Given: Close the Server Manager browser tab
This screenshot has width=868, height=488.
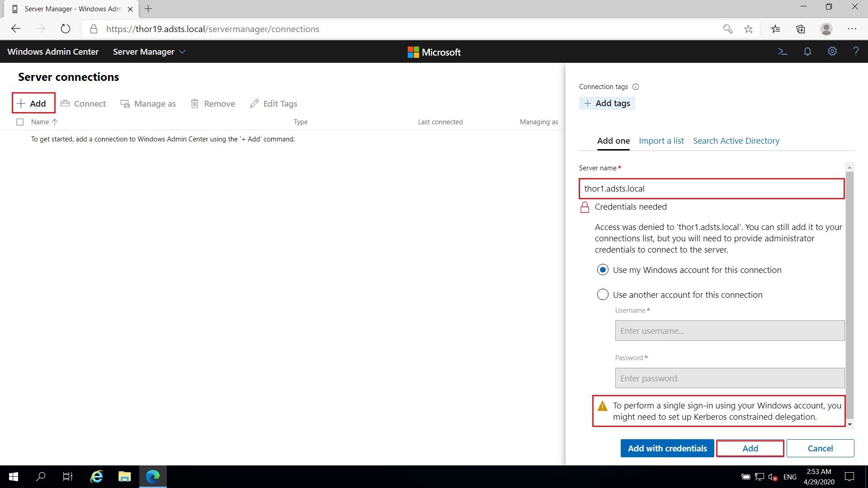Looking at the screenshot, I should (x=130, y=9).
